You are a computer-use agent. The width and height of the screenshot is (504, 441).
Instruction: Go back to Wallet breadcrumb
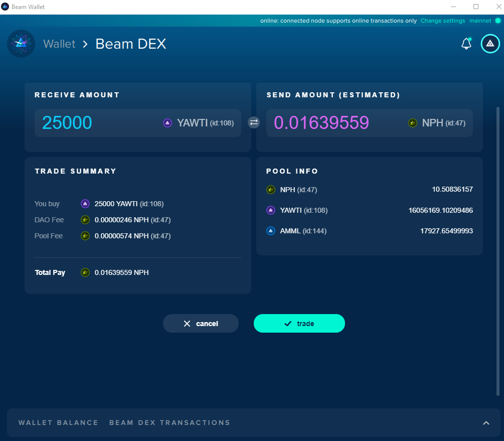pyautogui.click(x=59, y=44)
